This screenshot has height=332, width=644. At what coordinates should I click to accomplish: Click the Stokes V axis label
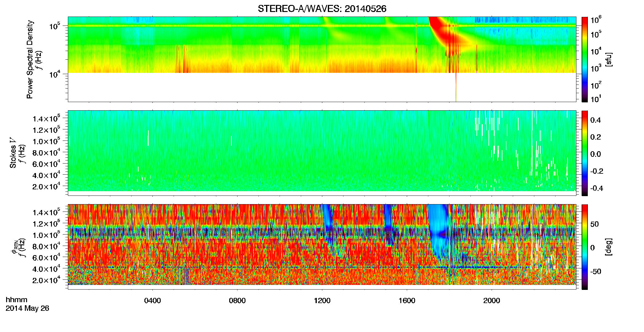[x=13, y=153]
